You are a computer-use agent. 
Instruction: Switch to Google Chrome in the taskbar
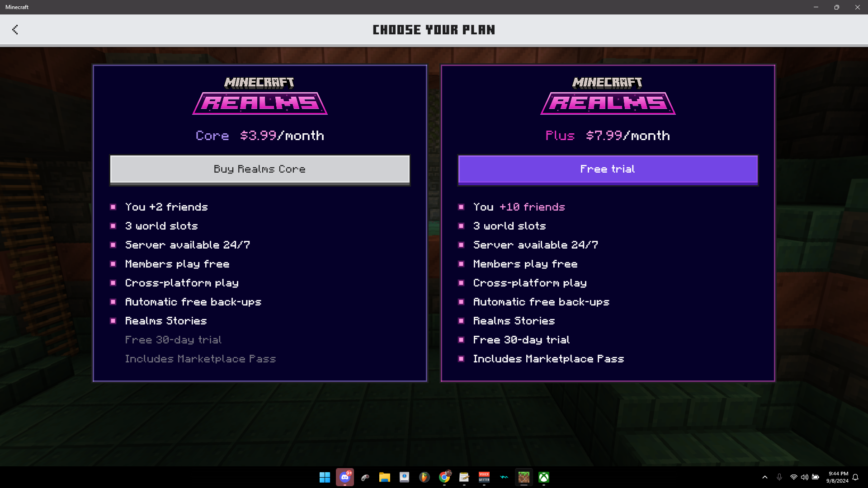coord(444,477)
